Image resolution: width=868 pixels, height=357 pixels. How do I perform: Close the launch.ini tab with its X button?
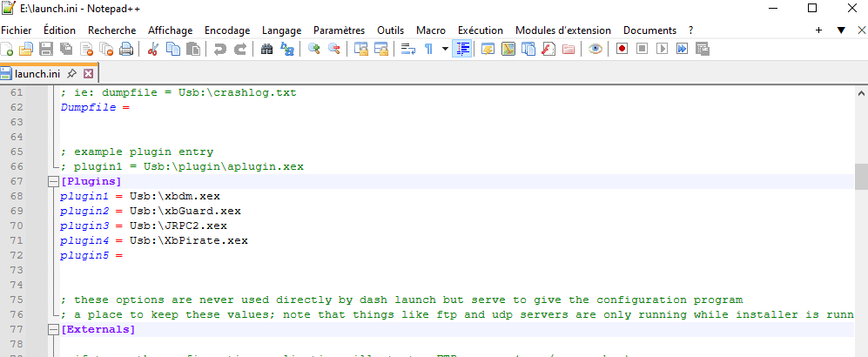88,74
